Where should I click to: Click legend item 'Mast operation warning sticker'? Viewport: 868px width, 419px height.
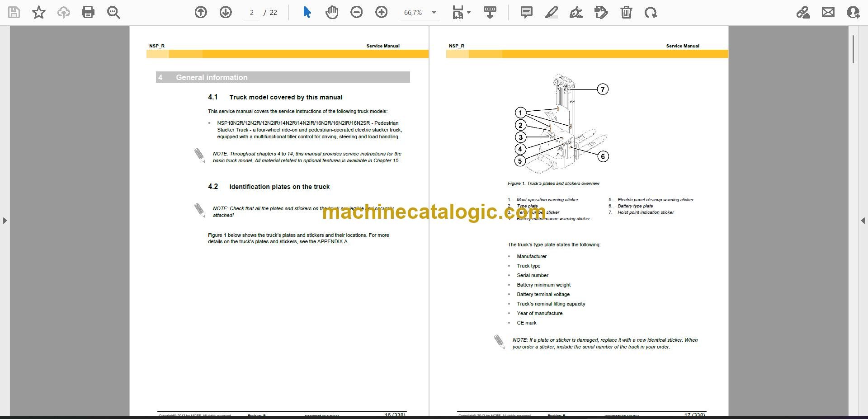tap(547, 200)
